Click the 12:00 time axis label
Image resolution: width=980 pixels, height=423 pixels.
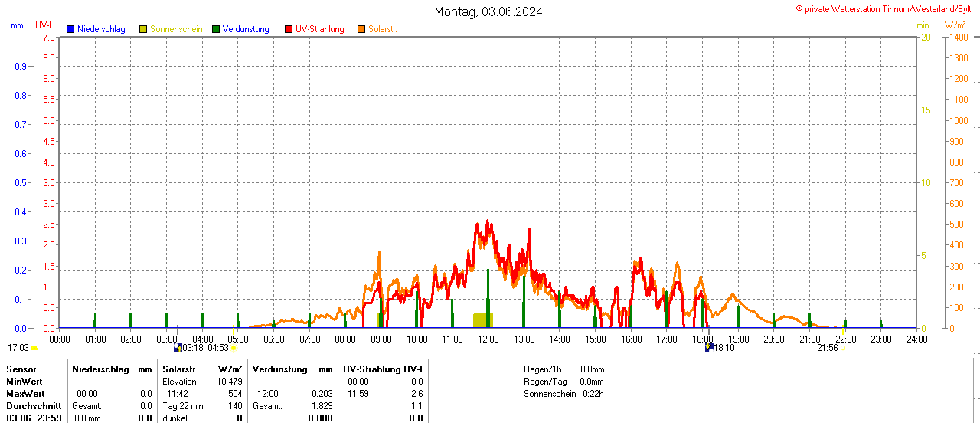click(488, 339)
